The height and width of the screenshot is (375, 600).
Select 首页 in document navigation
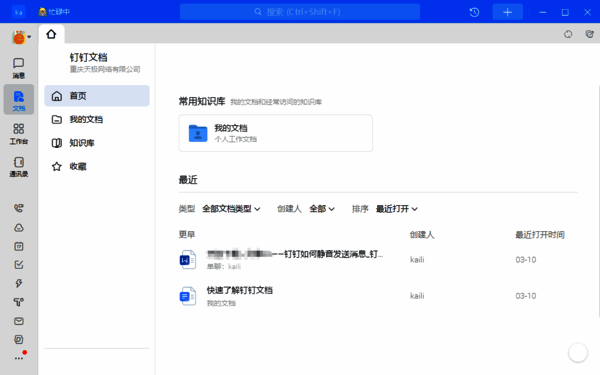[x=97, y=96]
